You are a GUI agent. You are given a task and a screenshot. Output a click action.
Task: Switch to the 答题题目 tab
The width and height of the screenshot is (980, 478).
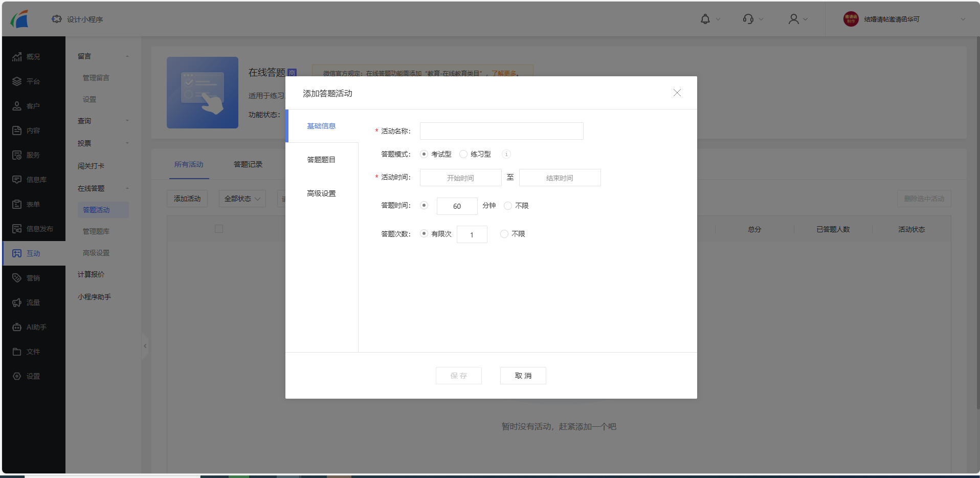321,159
